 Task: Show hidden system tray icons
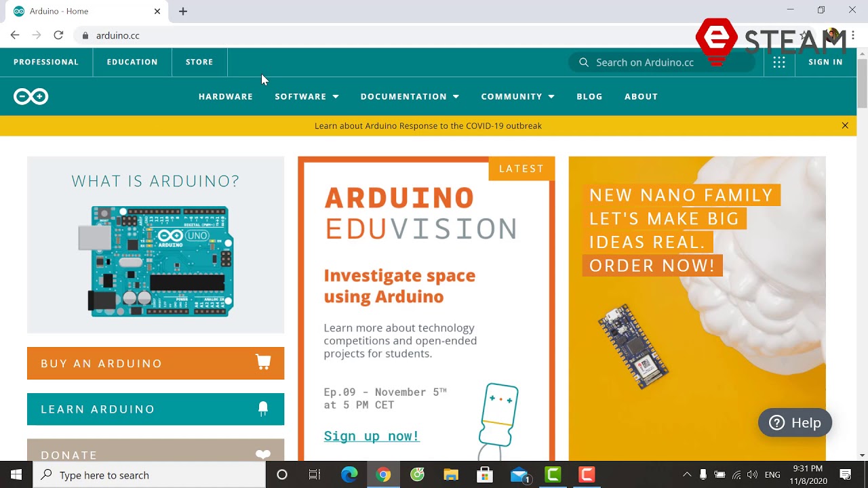[687, 474]
